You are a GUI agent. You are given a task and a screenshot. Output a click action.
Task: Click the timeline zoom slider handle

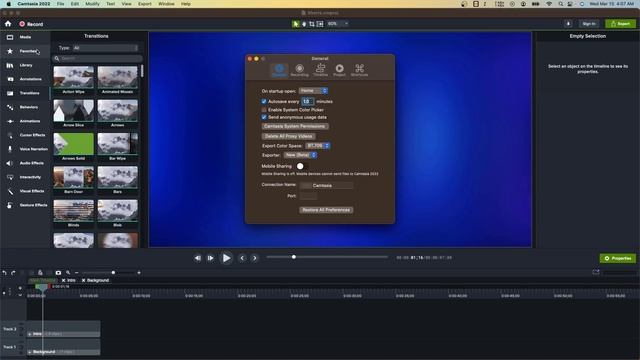pyautogui.click(x=113, y=273)
